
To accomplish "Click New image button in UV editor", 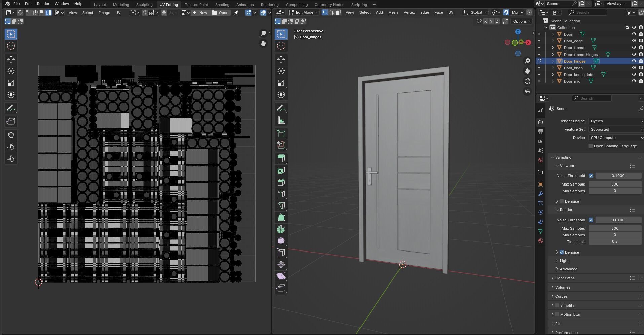I will (x=200, y=13).
